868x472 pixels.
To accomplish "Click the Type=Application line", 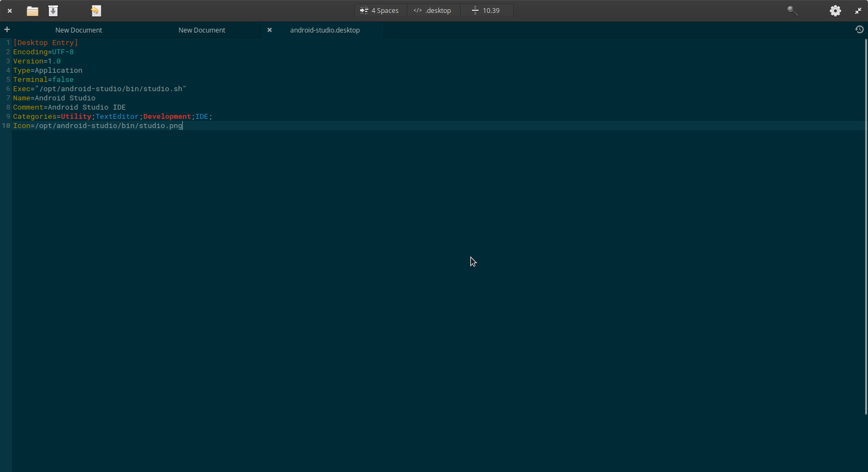I will click(48, 71).
